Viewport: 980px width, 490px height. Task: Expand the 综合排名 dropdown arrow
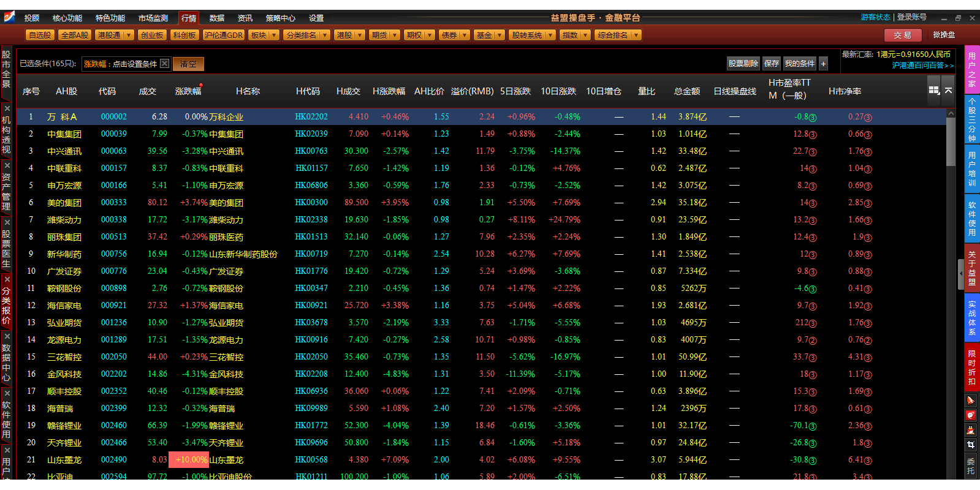(x=636, y=36)
